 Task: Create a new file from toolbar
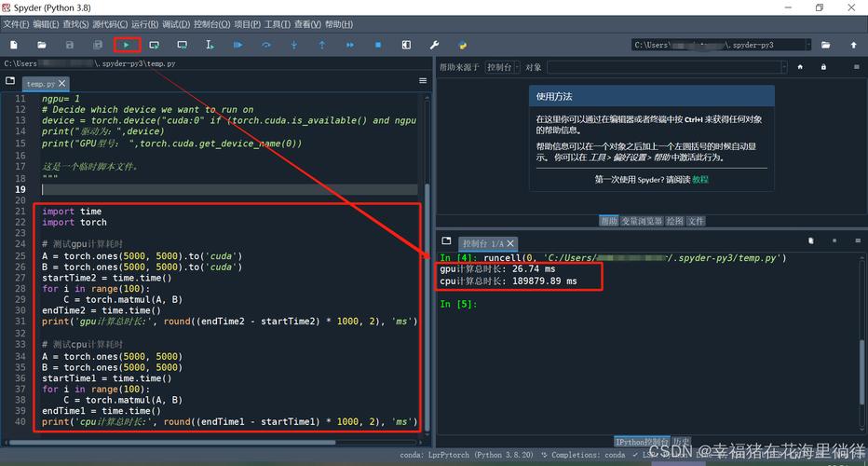(14, 45)
